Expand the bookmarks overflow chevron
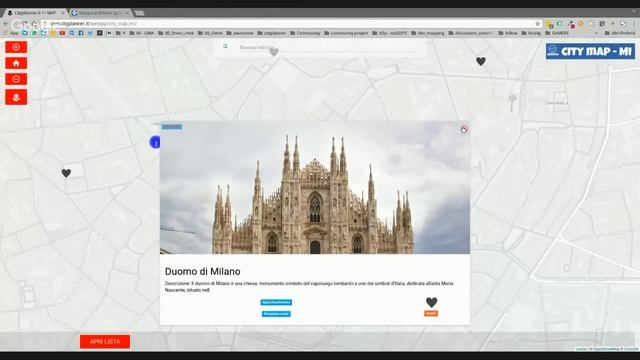This screenshot has width=640, height=360. 596,33
